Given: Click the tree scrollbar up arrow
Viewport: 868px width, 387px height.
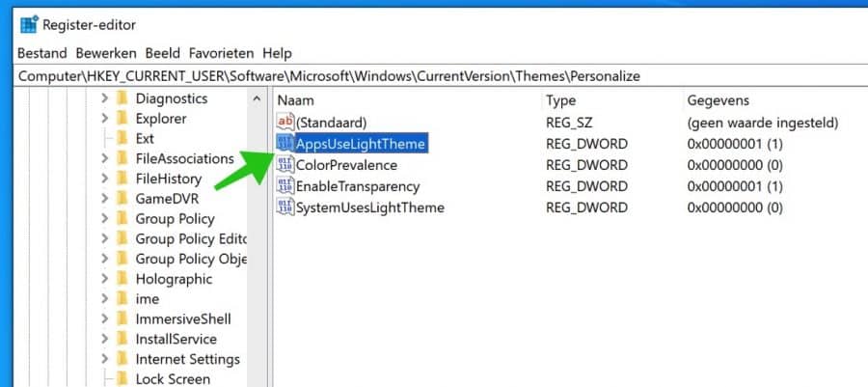Looking at the screenshot, I should [257, 99].
